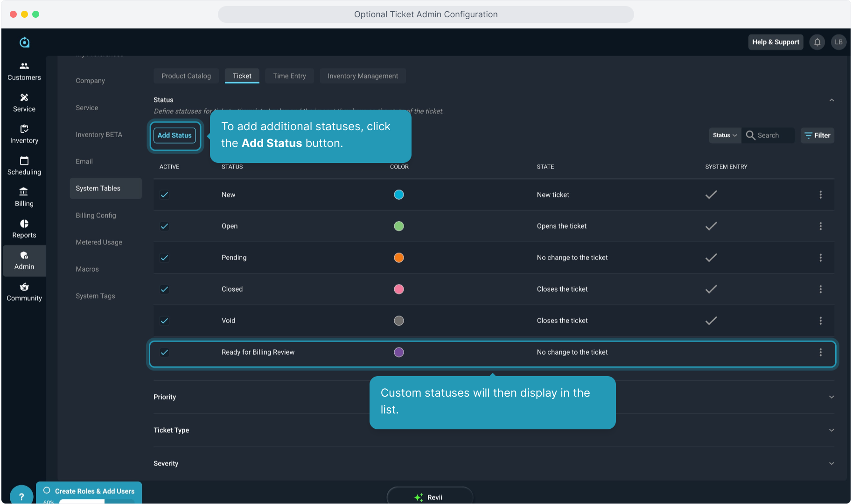Expand the Ticket Type section
Viewport: 852px width, 504px height.
831,430
